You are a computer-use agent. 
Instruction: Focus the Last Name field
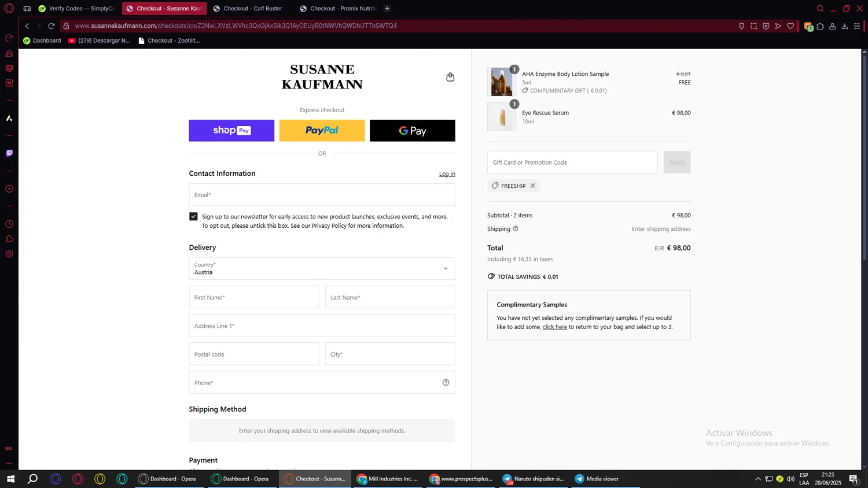390,297
